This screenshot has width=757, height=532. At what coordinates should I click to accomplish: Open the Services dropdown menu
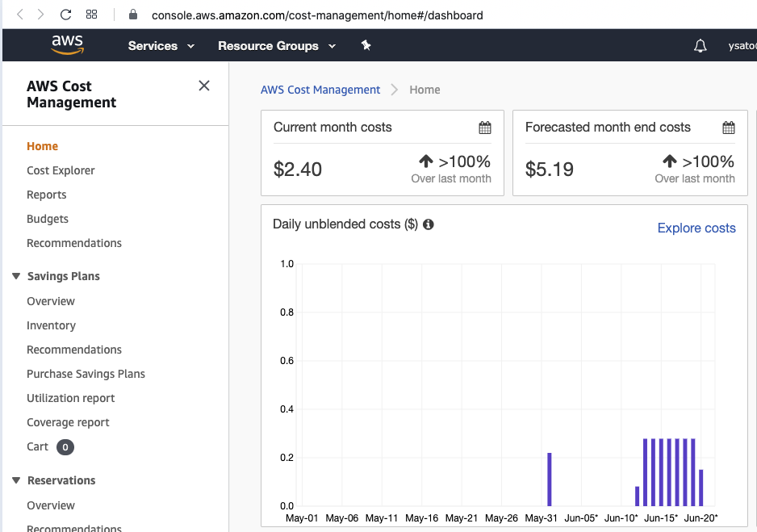(161, 46)
